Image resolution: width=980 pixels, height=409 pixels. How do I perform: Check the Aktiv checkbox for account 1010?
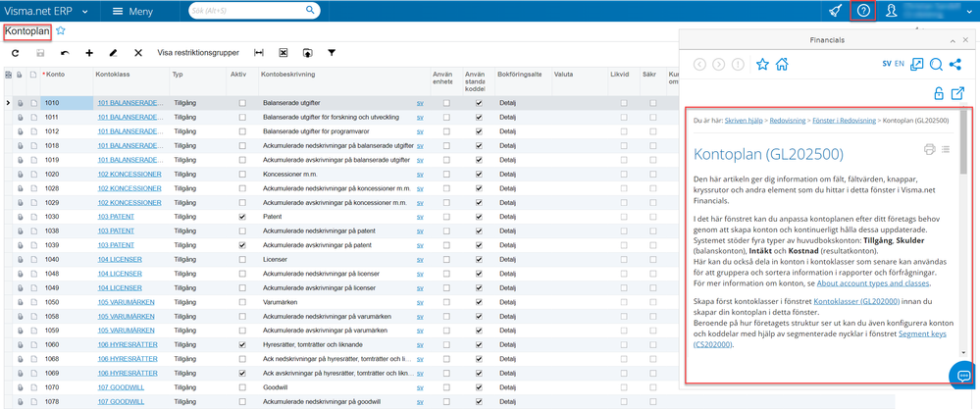coord(242,103)
